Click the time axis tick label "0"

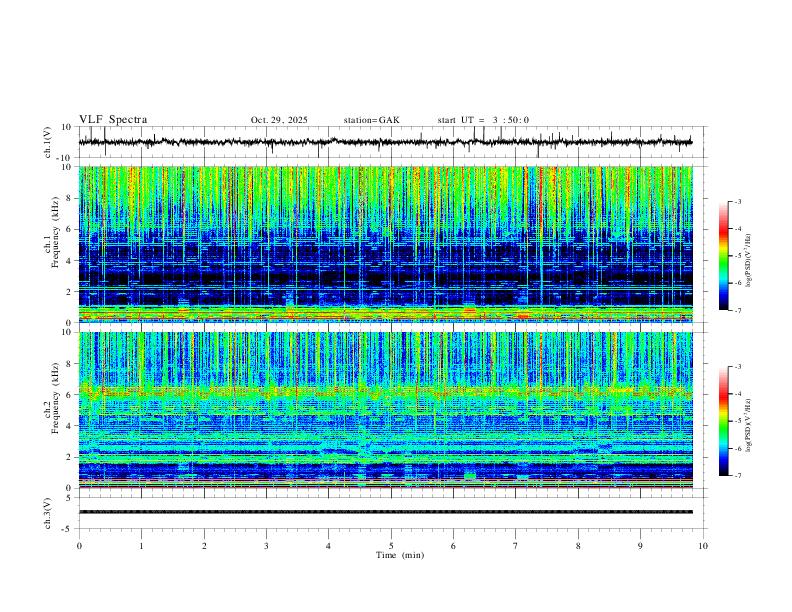tap(79, 546)
